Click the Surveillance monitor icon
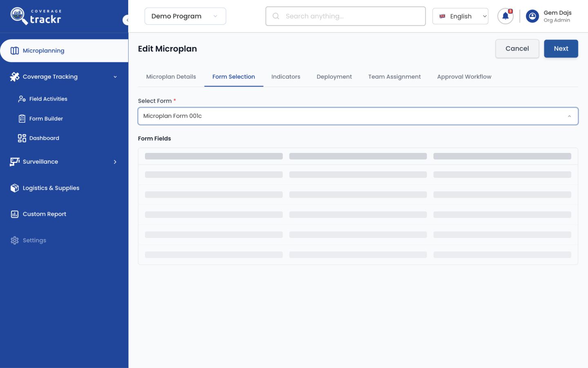This screenshot has height=368, width=588. click(15, 162)
